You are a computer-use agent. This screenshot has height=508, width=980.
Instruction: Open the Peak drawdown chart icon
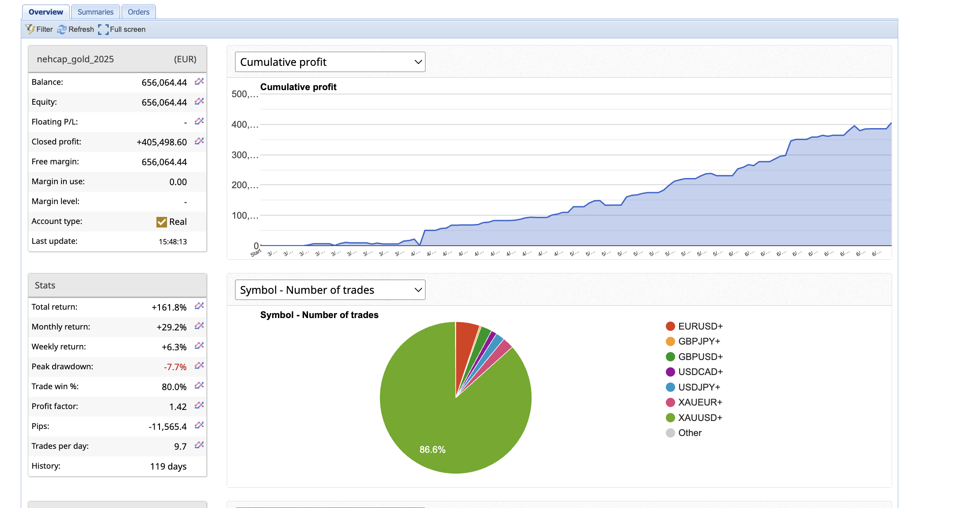pyautogui.click(x=199, y=366)
